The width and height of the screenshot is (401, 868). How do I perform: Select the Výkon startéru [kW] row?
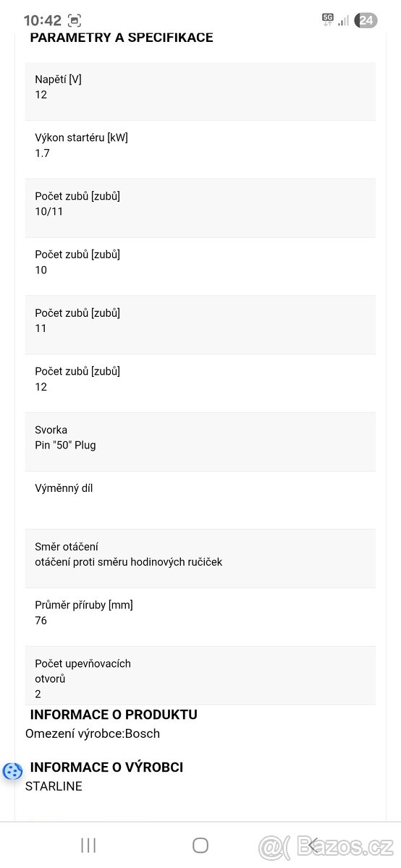click(x=200, y=150)
